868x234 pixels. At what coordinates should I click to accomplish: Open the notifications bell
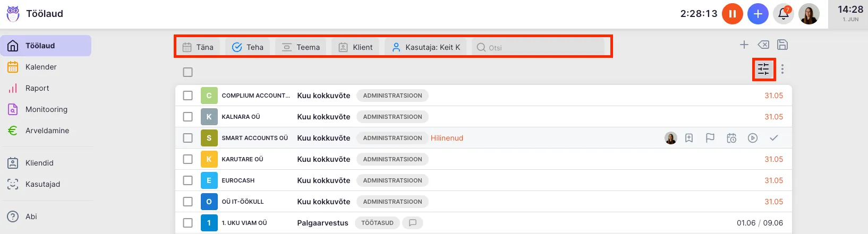784,14
